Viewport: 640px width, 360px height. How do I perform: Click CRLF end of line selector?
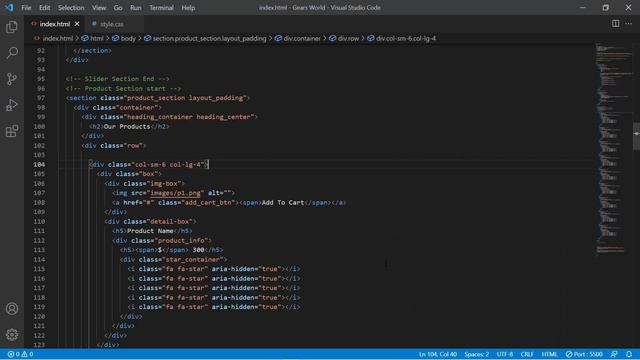coord(527,354)
